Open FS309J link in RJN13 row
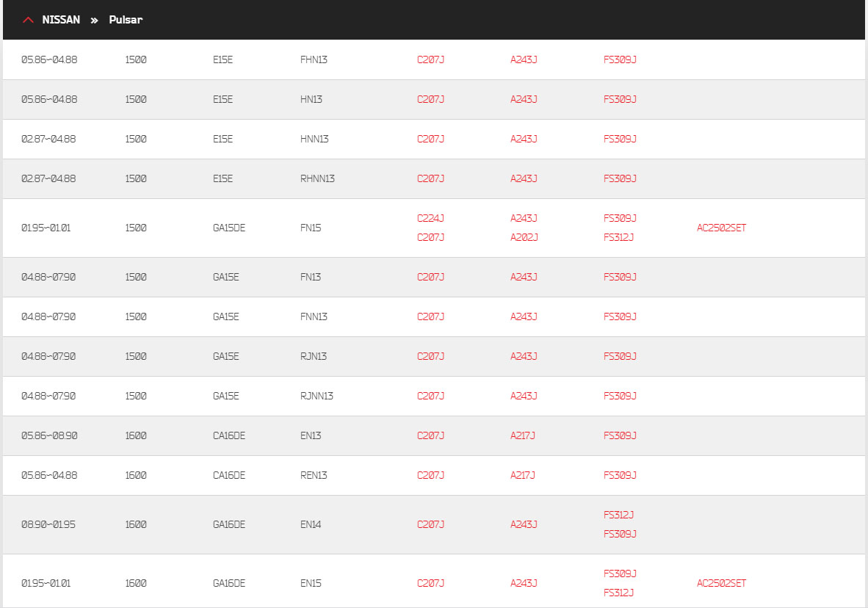Viewport: 868px width, 608px height. pos(620,356)
